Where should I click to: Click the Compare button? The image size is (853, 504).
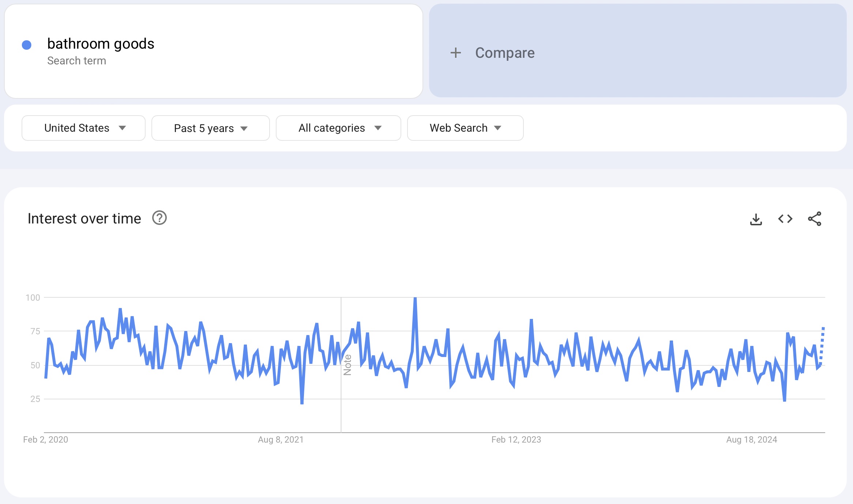[504, 53]
